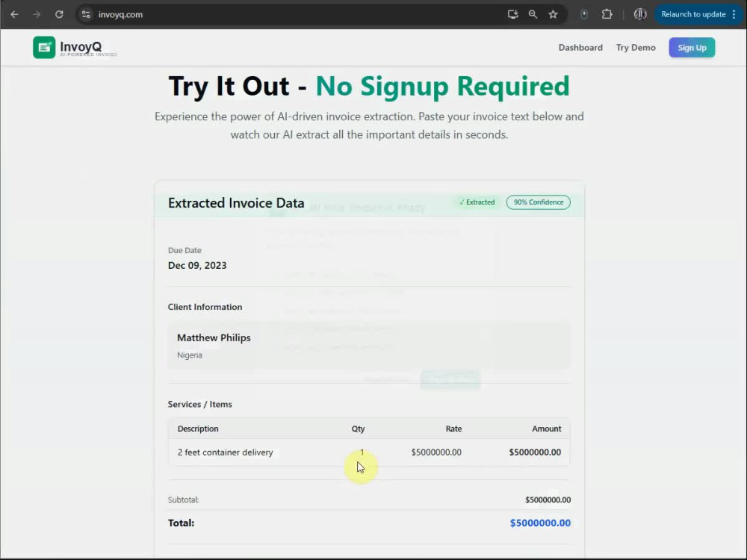Click the Subtotal amount value

tap(548, 500)
